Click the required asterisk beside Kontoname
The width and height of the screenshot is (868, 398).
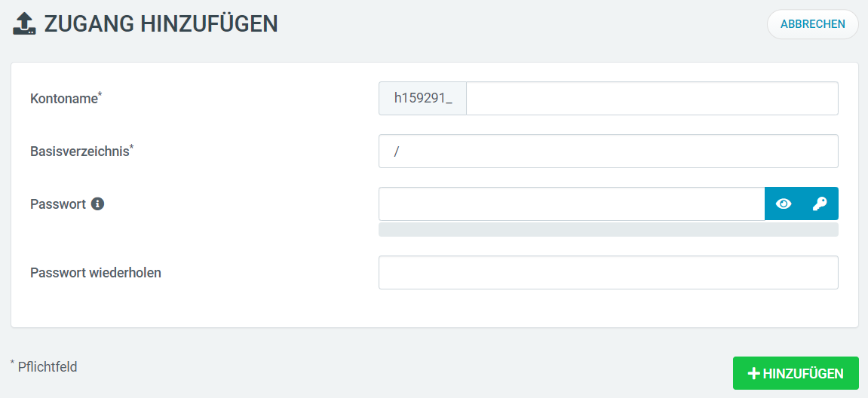point(100,95)
